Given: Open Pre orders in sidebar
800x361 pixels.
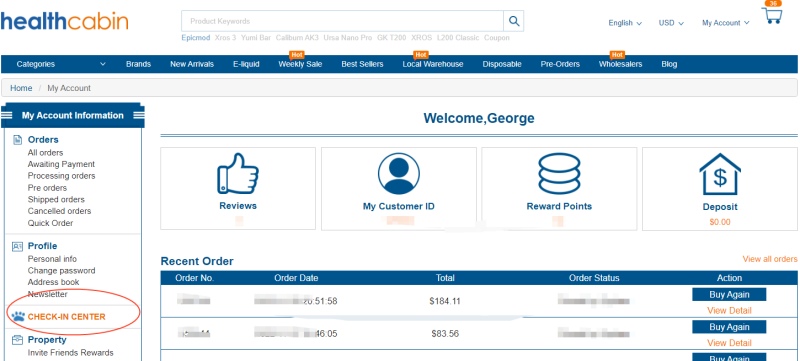Looking at the screenshot, I should pos(47,188).
